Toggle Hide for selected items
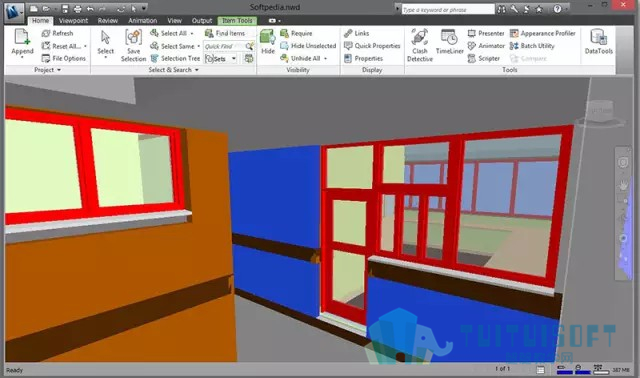Image resolution: width=640 pixels, height=378 pixels. (268, 42)
